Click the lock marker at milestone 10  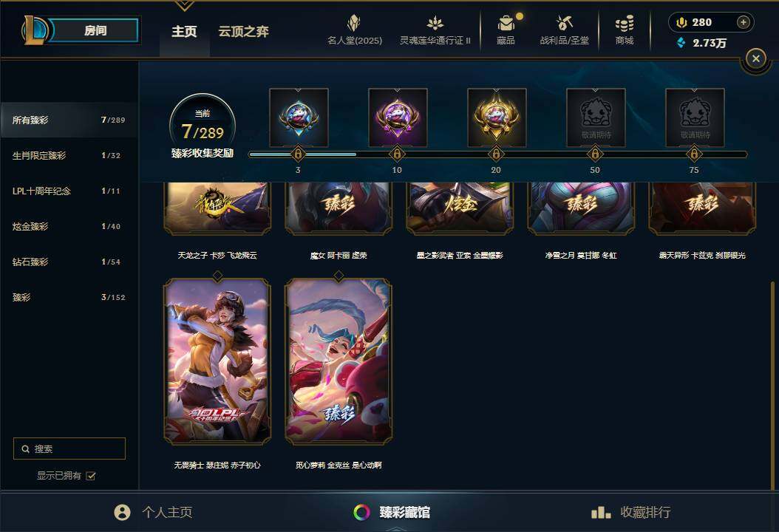(397, 154)
